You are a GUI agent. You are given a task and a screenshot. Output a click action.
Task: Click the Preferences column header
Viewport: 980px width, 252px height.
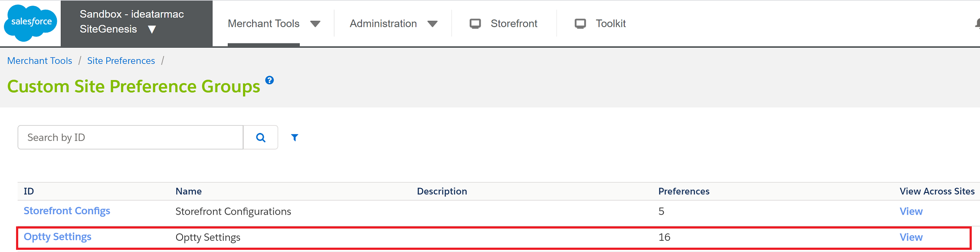point(684,191)
